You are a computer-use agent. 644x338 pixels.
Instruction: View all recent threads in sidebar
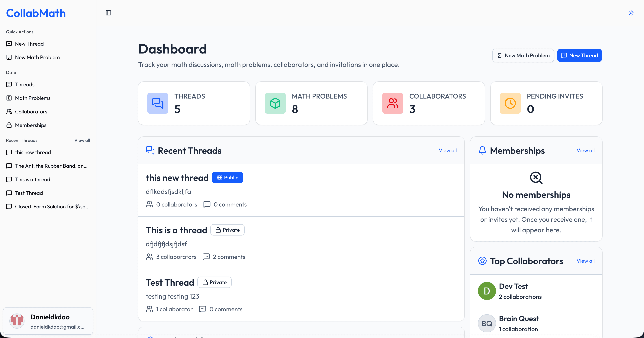pyautogui.click(x=82, y=140)
